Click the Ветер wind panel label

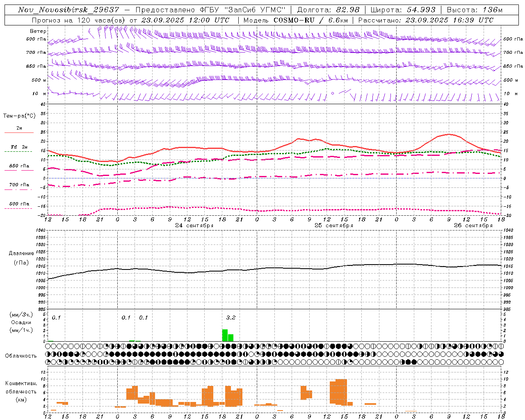pos(38,31)
